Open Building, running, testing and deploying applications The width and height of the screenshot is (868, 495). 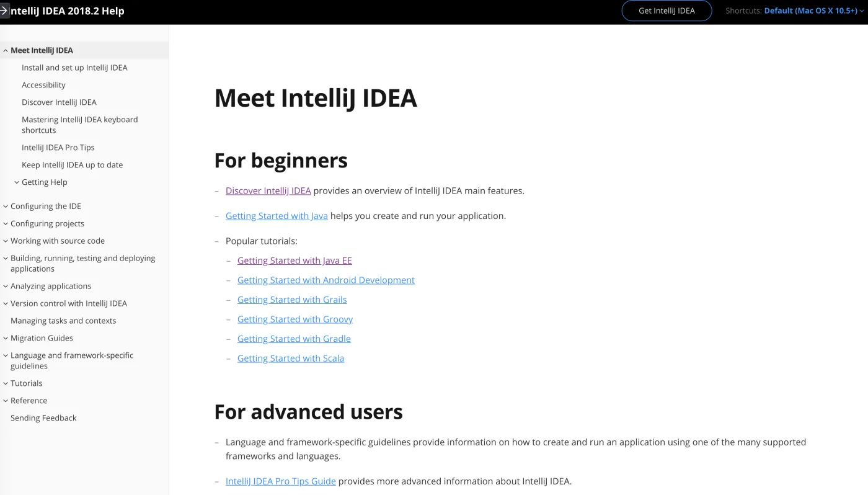(83, 264)
